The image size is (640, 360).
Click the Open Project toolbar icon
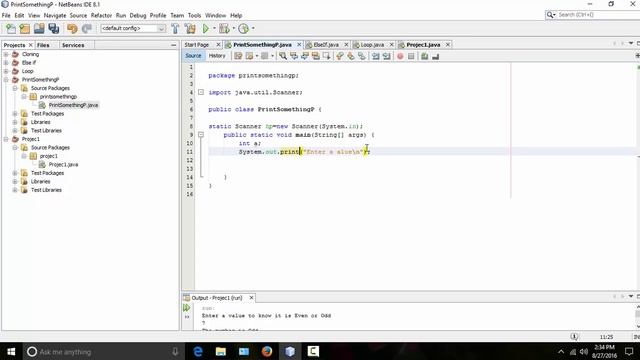[39, 29]
